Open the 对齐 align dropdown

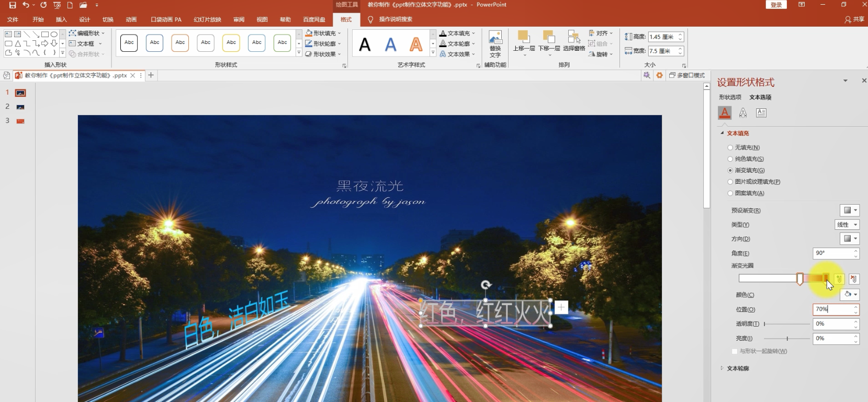click(x=601, y=33)
